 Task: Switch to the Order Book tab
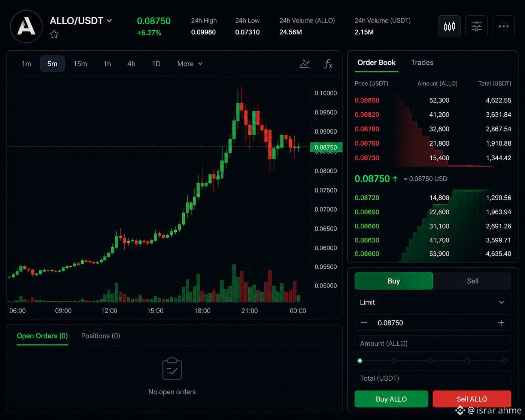[376, 63]
